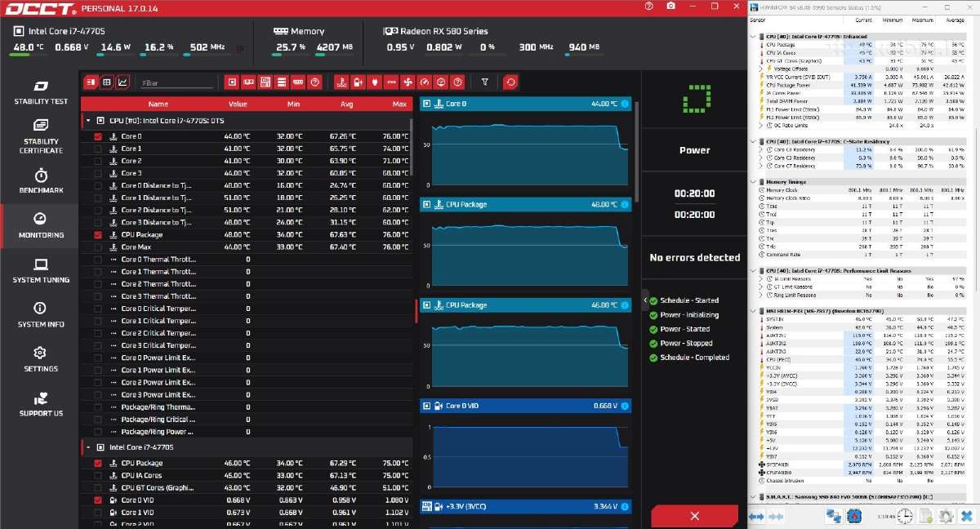Toggle gauge usage sensor filter icon

point(424,82)
